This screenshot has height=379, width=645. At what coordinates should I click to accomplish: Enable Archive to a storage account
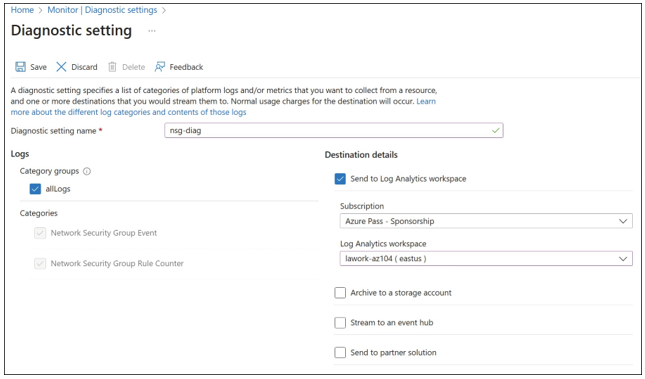point(340,293)
